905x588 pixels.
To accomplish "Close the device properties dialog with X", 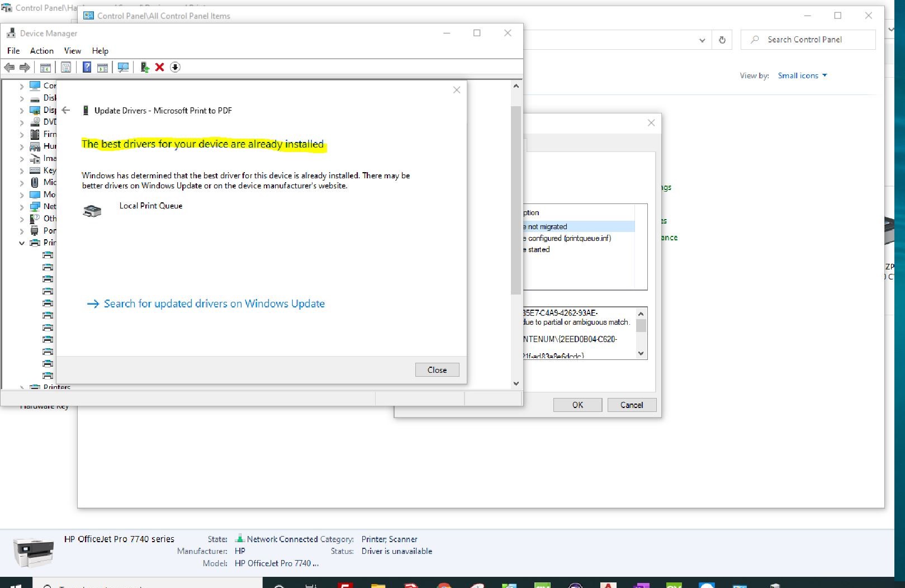I will coord(651,123).
